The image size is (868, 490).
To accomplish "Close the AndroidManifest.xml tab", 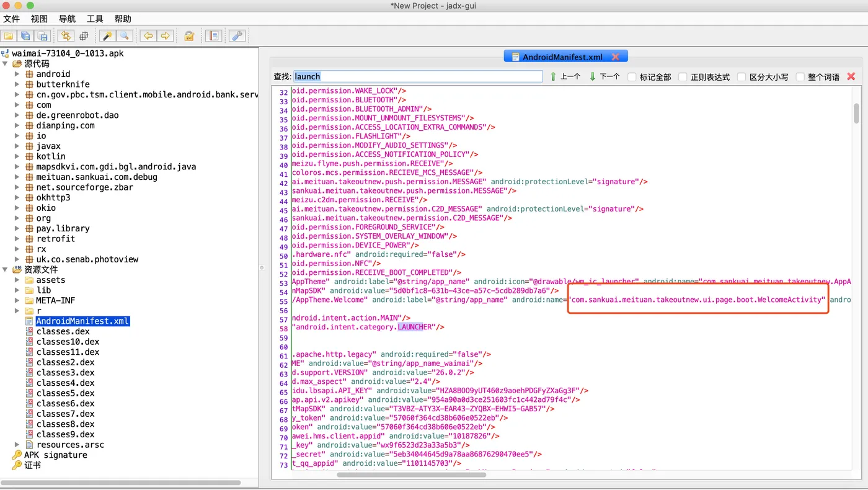I will pos(615,56).
